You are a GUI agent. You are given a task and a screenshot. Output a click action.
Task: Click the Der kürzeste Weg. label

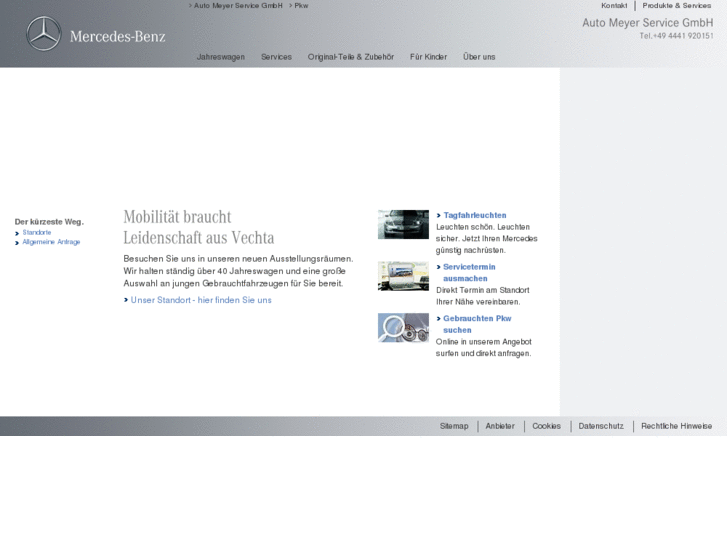[x=49, y=222]
